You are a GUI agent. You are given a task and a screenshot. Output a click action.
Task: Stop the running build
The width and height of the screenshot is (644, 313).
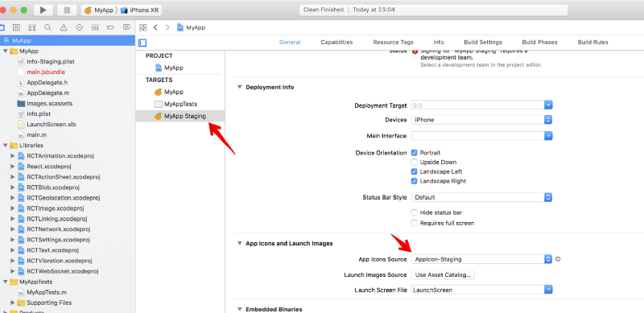pyautogui.click(x=67, y=10)
